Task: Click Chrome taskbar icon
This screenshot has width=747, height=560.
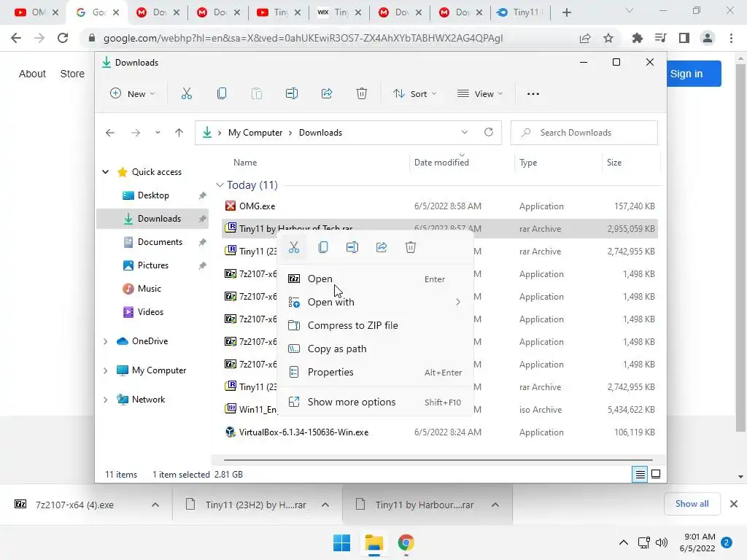Action: click(406, 542)
